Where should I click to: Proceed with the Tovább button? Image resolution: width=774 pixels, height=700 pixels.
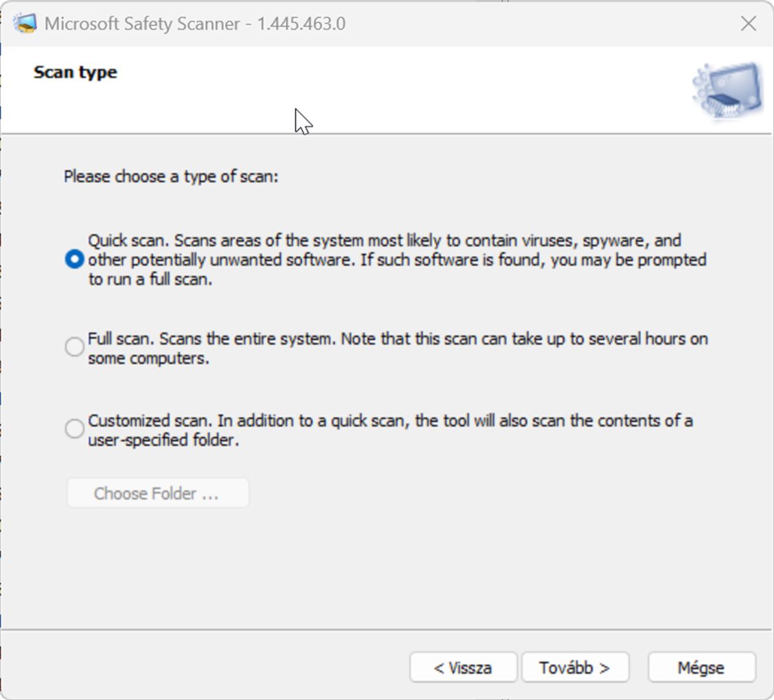click(x=575, y=668)
